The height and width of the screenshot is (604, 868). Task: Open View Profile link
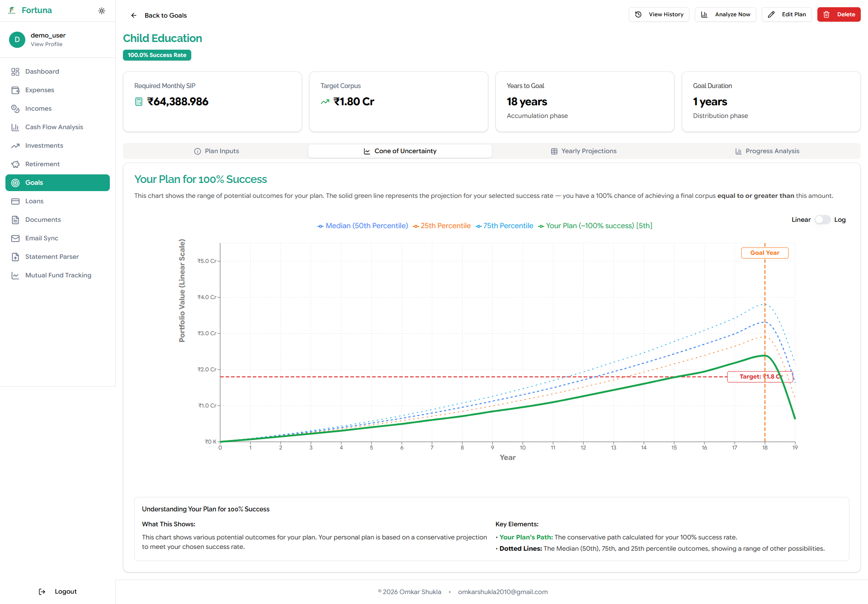[x=47, y=44]
